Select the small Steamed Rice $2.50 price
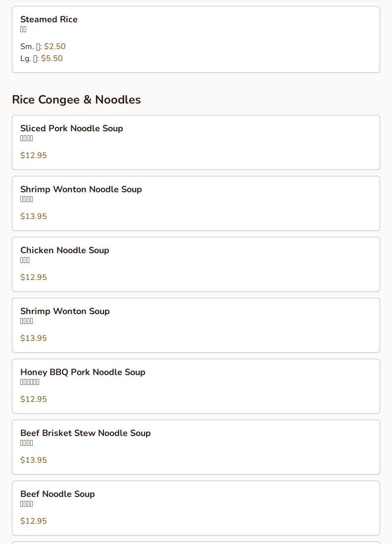Image resolution: width=392 pixels, height=544 pixels. (54, 47)
